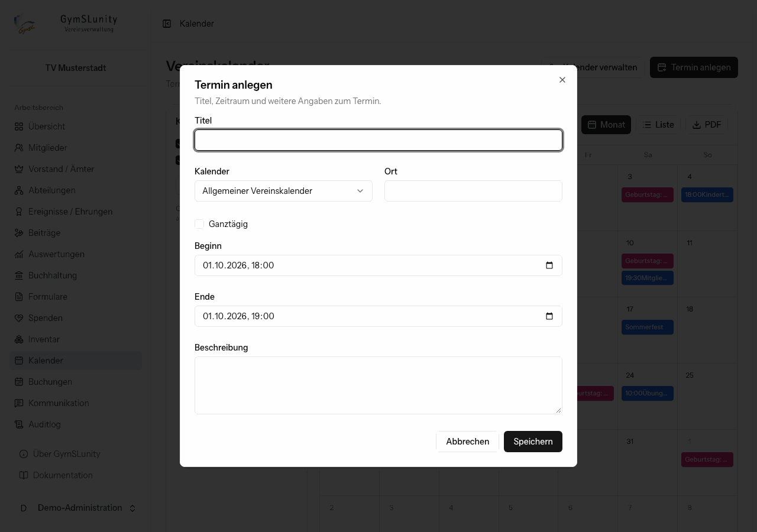Click the calendar picker icon in Beginn field
The height and width of the screenshot is (532, 757).
(x=549, y=265)
